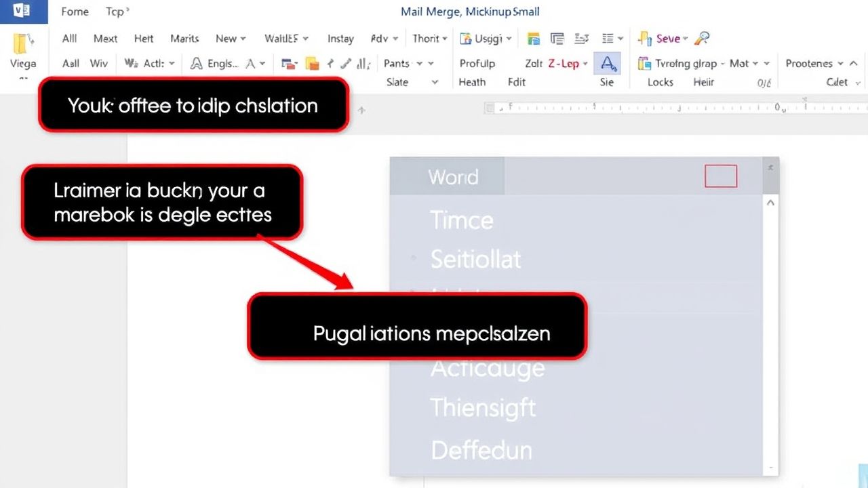Click the stacked pages icon beside green table
This screenshot has width=868, height=488.
click(557, 39)
